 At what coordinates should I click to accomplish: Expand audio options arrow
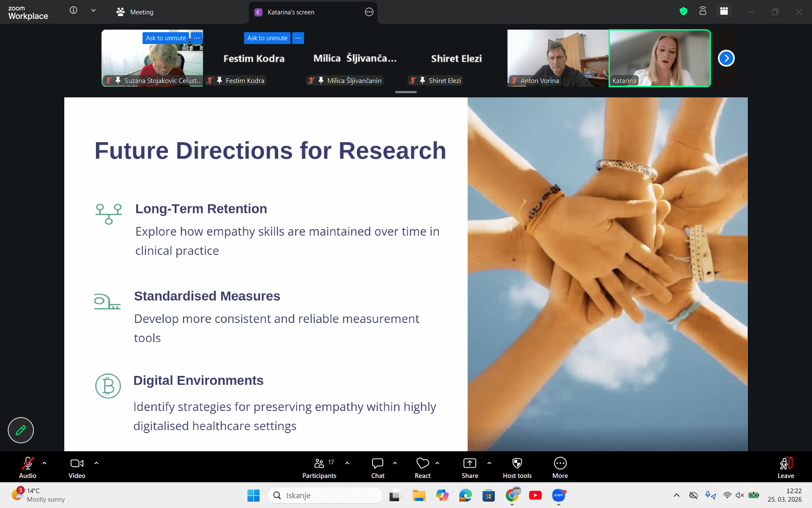tap(44, 463)
